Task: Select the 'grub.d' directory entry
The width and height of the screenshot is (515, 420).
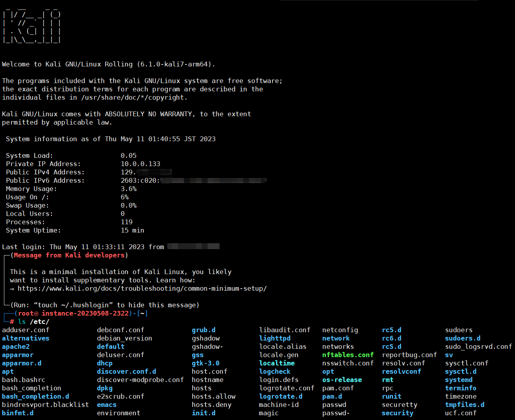Action: coord(204,330)
